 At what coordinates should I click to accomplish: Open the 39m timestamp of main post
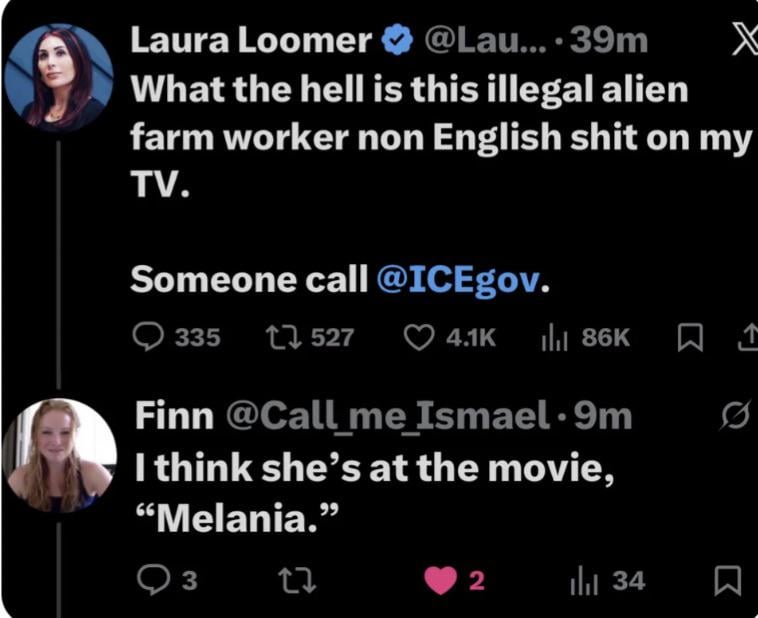pyautogui.click(x=608, y=40)
